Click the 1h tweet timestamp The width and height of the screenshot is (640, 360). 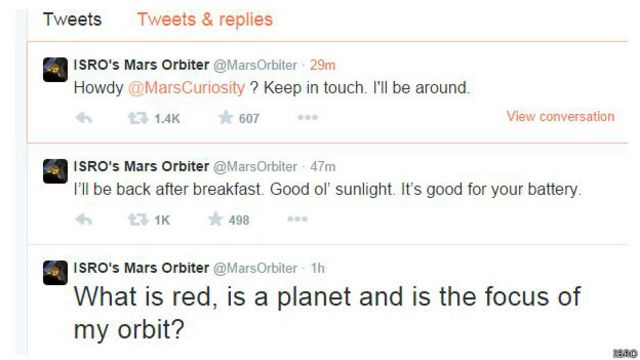point(318,268)
